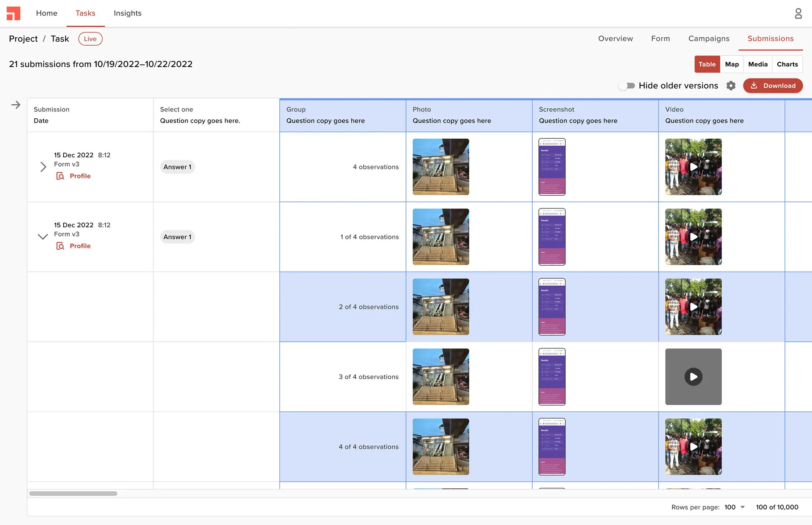Screen dimensions: 812x525
Task: Switch to the Campaigns tab
Action: click(x=709, y=38)
